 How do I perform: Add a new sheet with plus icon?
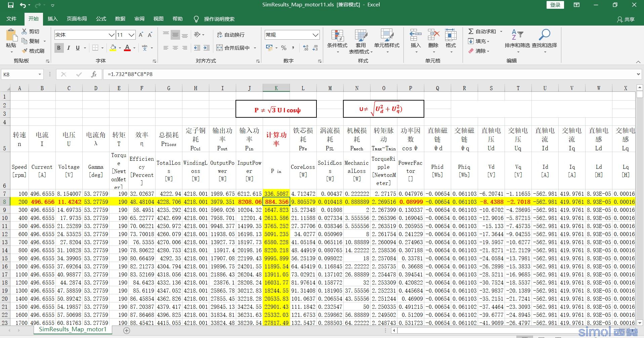click(127, 331)
